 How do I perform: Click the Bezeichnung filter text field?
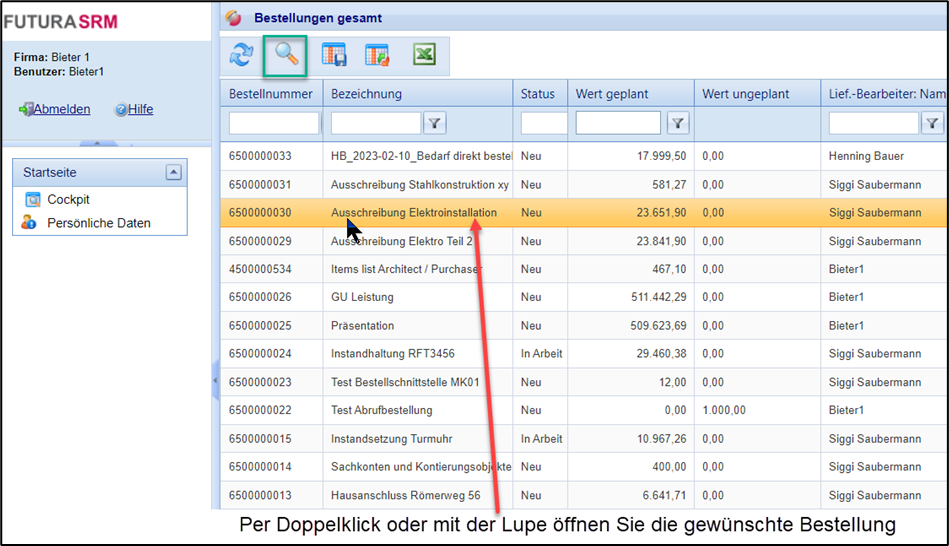[x=376, y=123]
